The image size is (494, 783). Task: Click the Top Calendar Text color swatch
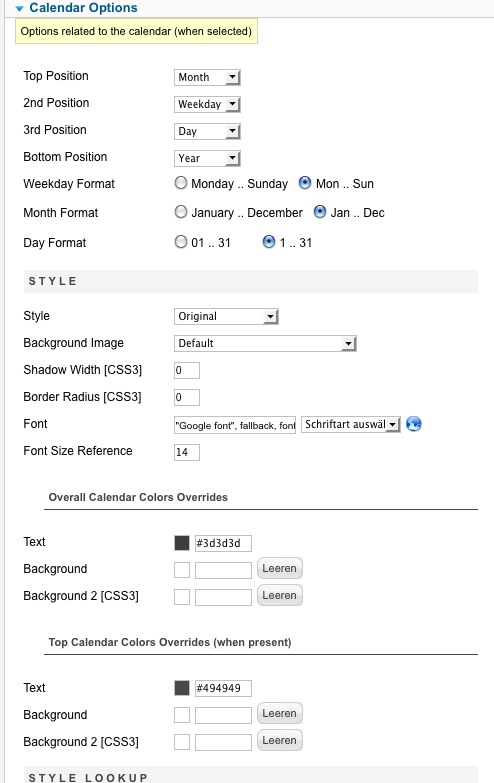pyautogui.click(x=182, y=688)
